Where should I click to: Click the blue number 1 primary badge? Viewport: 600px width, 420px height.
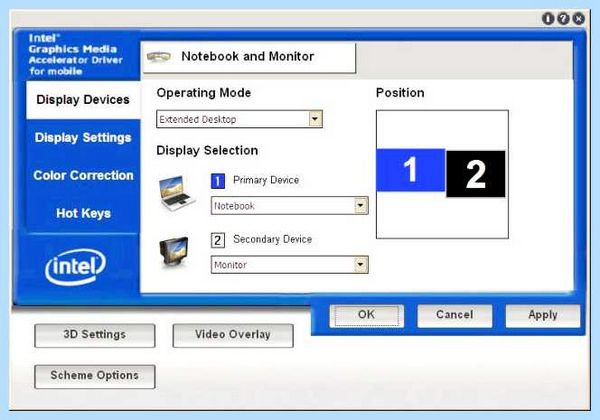218,181
